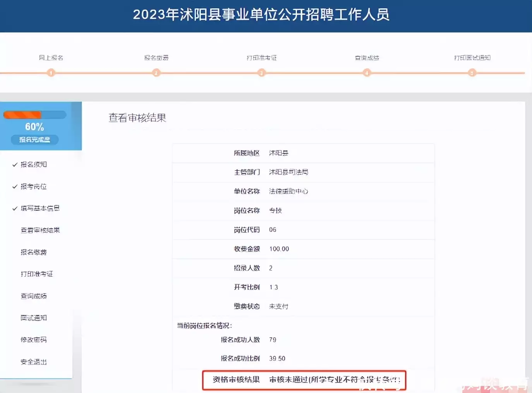Go to 打印准考证 in the sidebar menu
Image resolution: width=532 pixels, height=393 pixels.
(37, 274)
